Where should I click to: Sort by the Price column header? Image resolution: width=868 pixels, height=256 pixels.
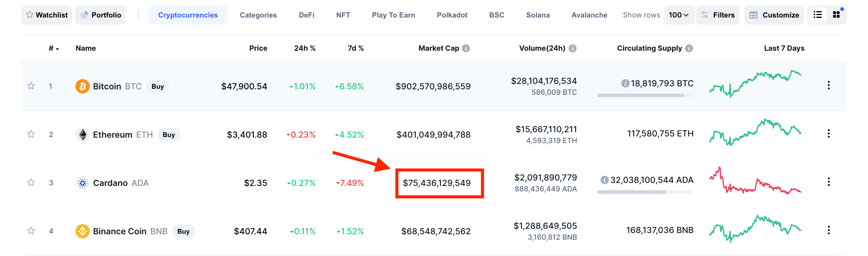(258, 48)
